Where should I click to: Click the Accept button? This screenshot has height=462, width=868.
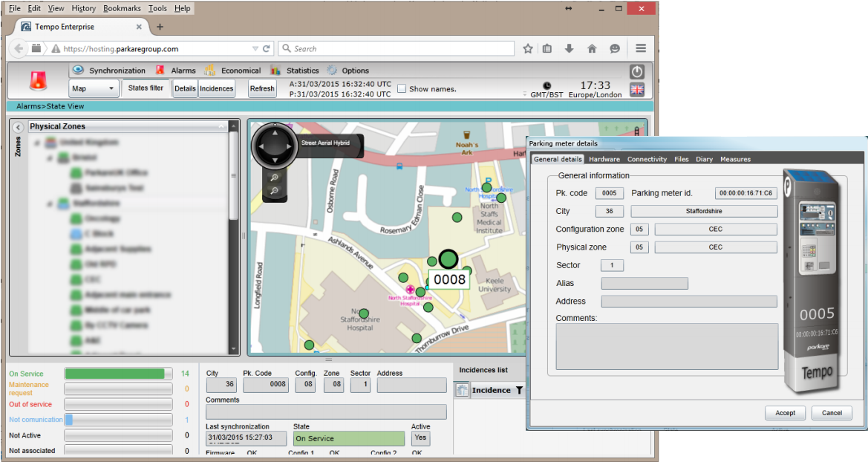point(785,413)
